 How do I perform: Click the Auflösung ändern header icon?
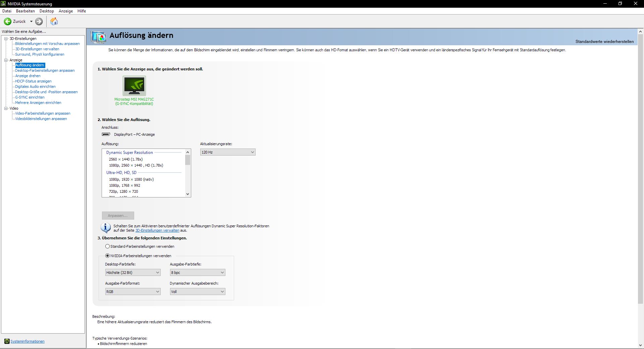(x=99, y=37)
